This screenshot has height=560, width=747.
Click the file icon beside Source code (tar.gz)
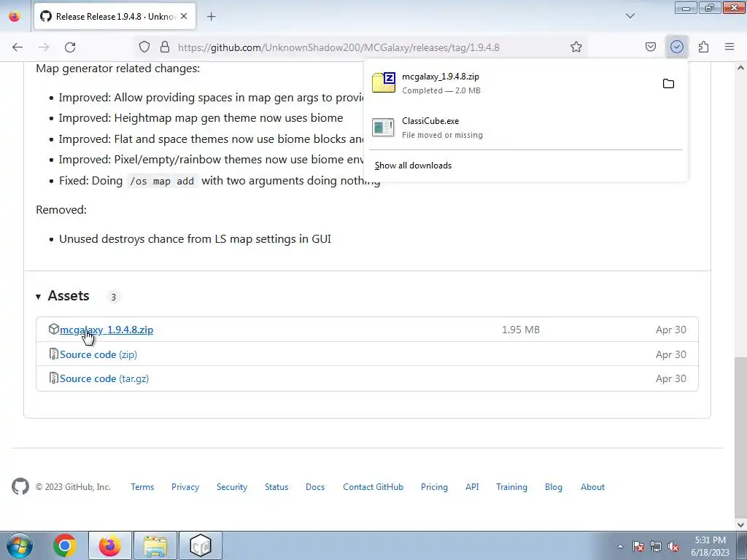pyautogui.click(x=54, y=378)
